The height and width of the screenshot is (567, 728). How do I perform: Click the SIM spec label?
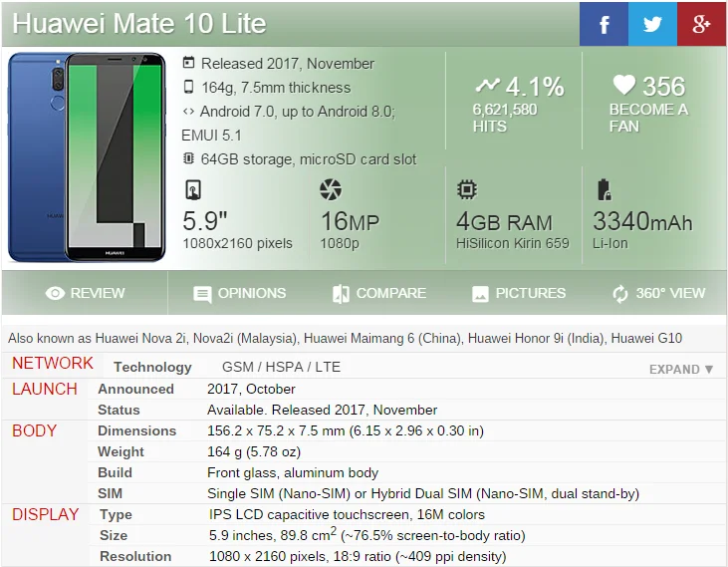point(110,493)
